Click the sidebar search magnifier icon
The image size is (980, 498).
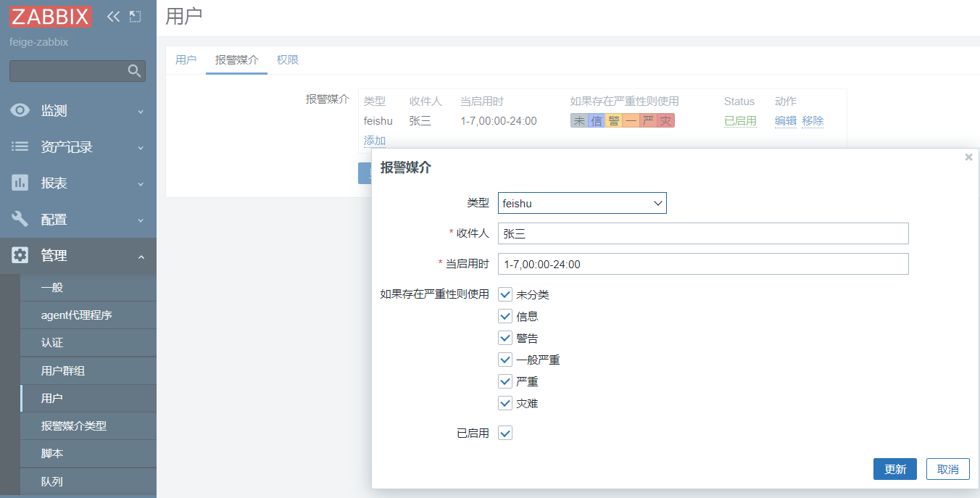[134, 71]
